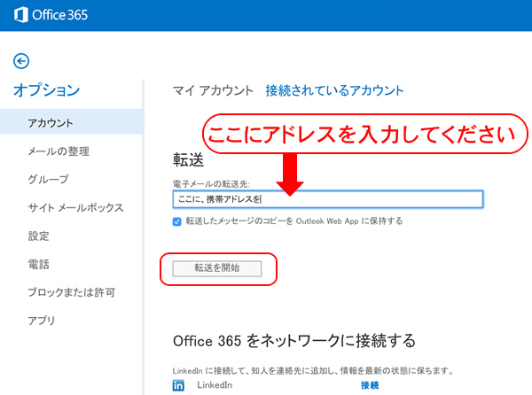
Task: Open メールの整理 in the sidebar
Action: coord(59,151)
